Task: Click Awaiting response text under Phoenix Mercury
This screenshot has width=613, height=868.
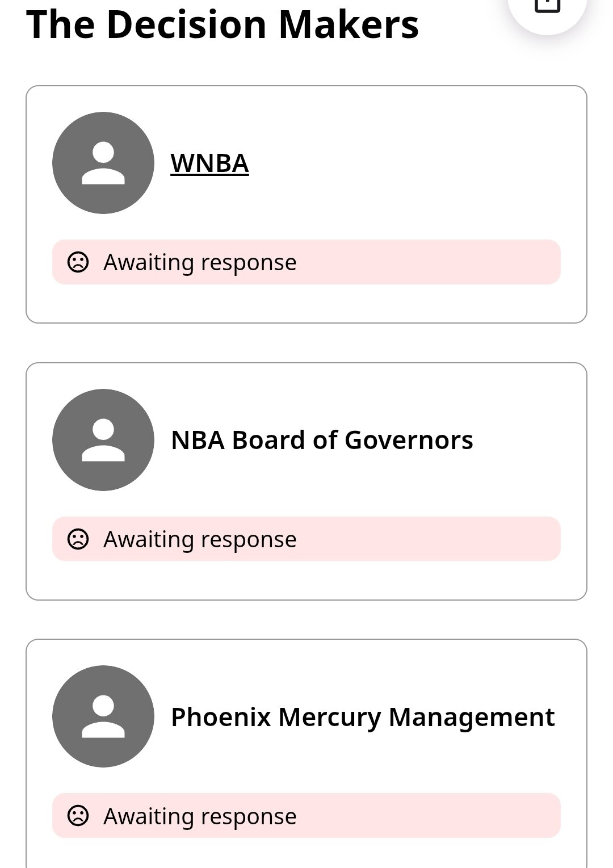Action: coord(200,816)
